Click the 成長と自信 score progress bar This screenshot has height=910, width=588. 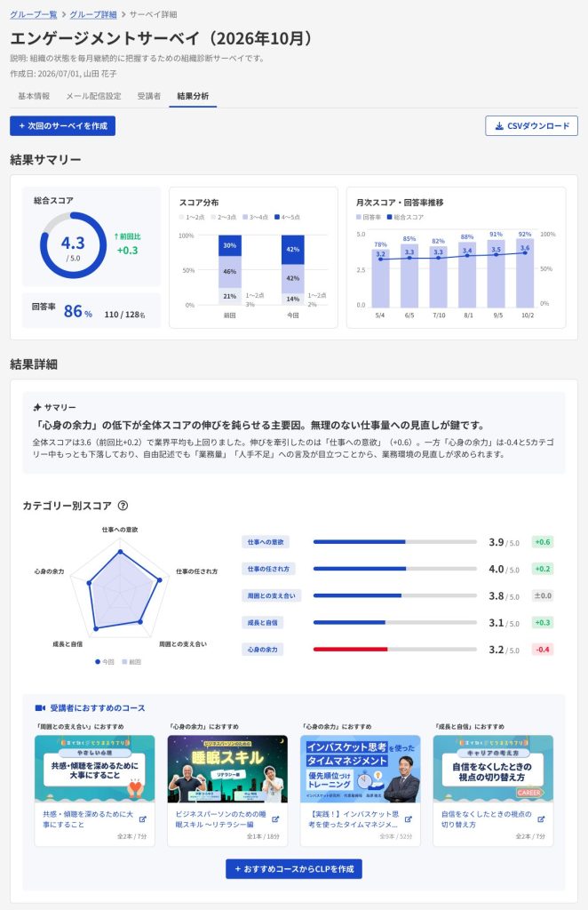click(x=395, y=623)
